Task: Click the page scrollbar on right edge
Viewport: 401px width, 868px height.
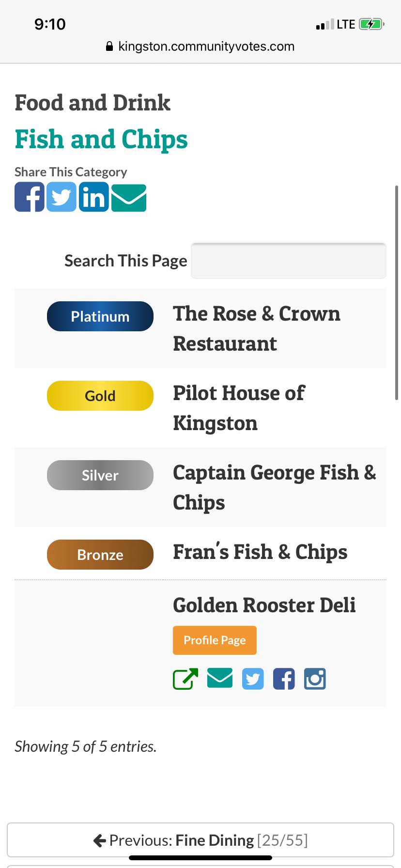Action: pyautogui.click(x=397, y=293)
